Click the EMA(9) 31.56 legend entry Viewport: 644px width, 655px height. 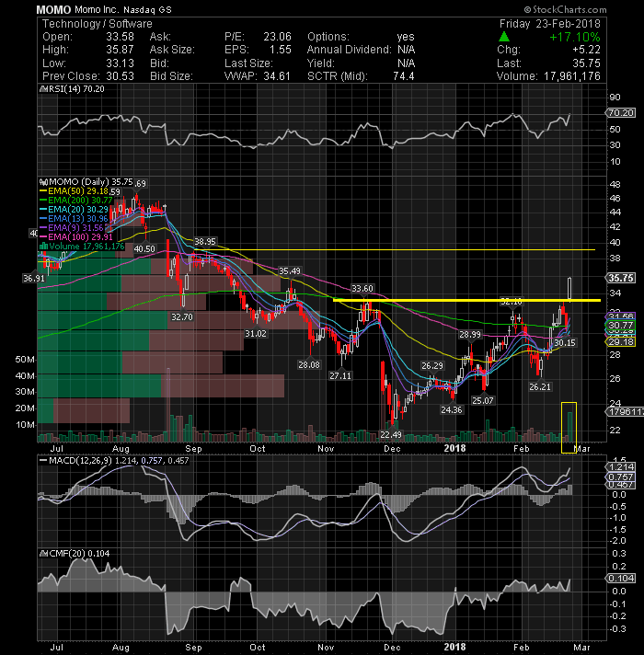click(x=75, y=227)
